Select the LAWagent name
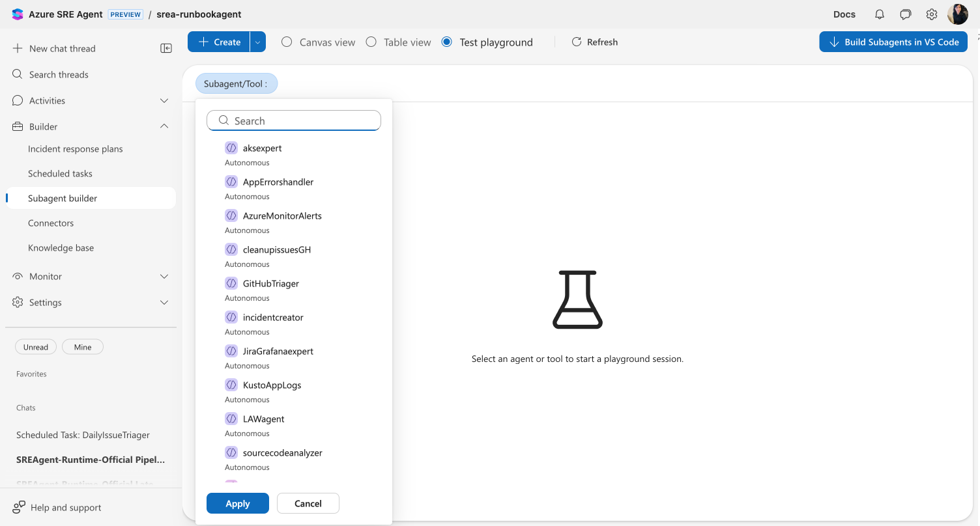980x526 pixels. click(264, 419)
